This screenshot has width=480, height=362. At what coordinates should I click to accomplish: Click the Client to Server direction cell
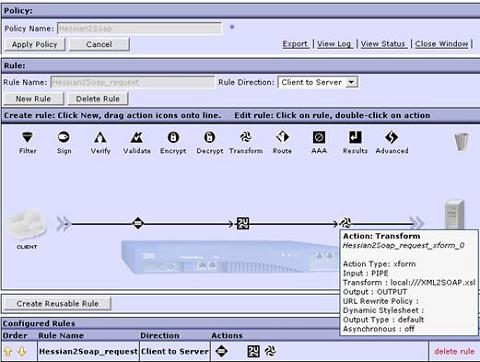175,351
